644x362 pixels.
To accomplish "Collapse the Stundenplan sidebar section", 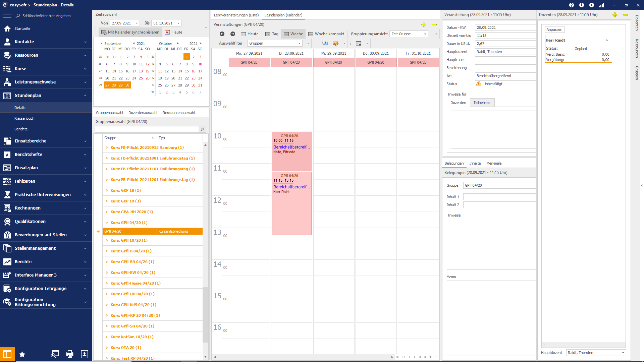I will coord(85,96).
